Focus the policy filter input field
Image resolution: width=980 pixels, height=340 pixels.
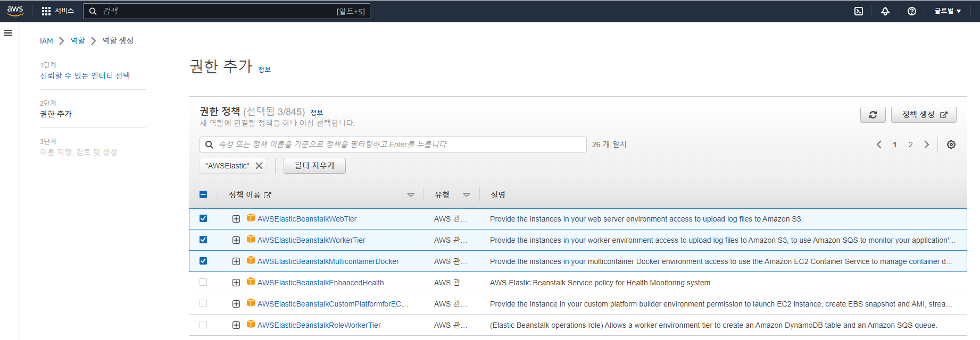(393, 144)
